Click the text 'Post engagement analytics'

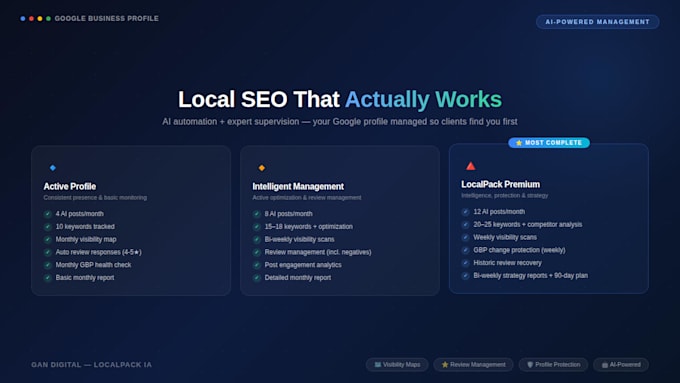(303, 265)
